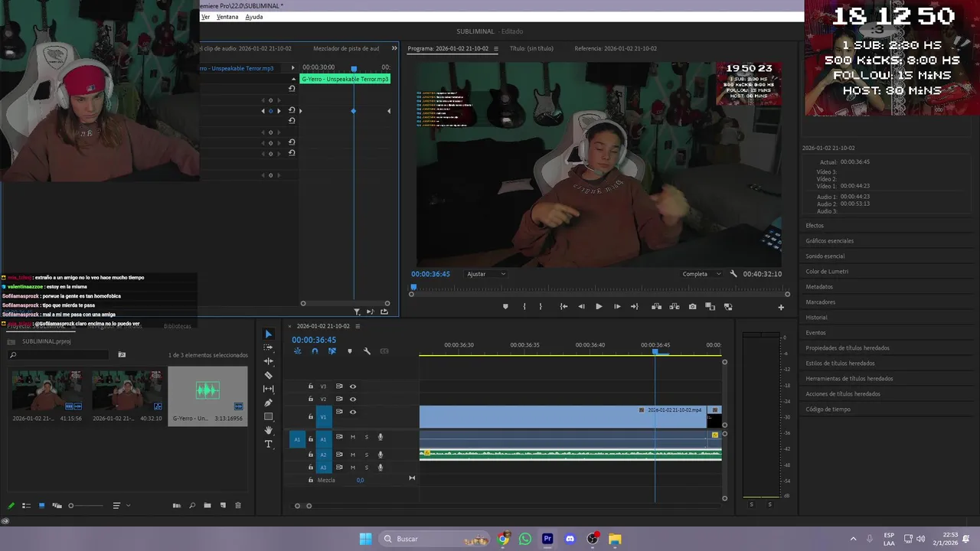Screen dimensions: 980x551
Task: Show overflow panels with double chevron
Action: (394, 48)
